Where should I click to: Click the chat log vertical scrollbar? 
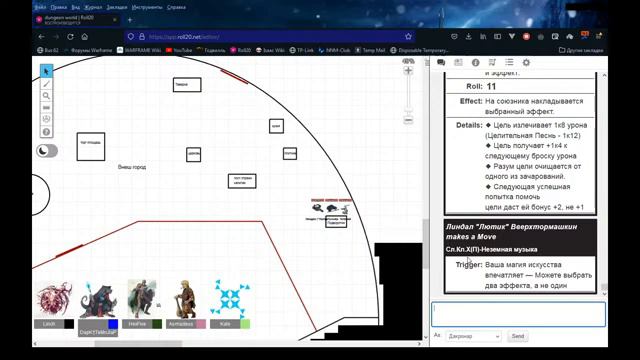[x=604, y=287]
